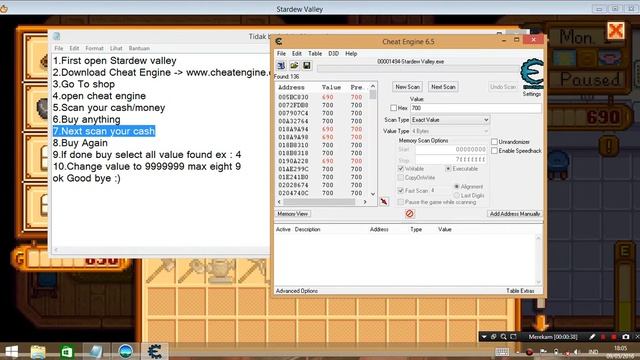Click the Value input field containing 700
The width and height of the screenshot is (640, 360).
click(x=476, y=108)
